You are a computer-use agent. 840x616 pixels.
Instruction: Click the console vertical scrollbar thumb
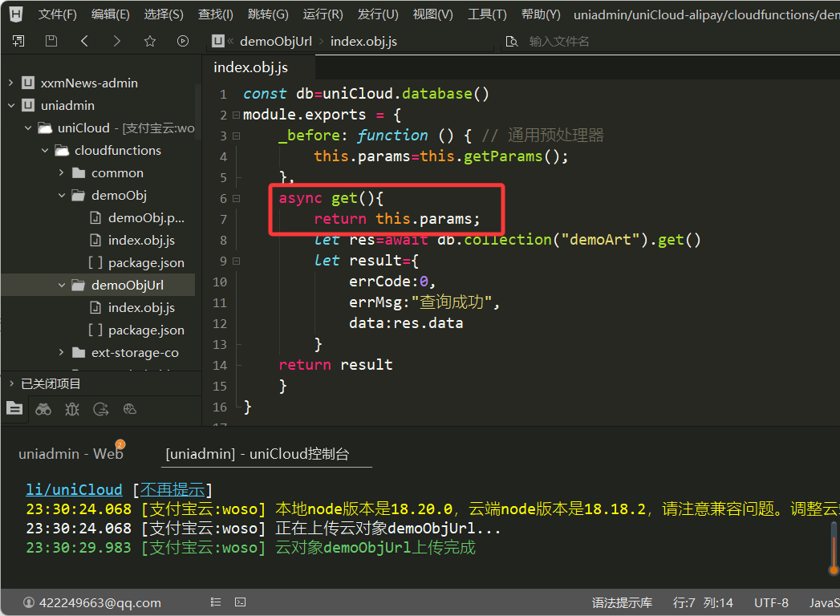click(833, 547)
